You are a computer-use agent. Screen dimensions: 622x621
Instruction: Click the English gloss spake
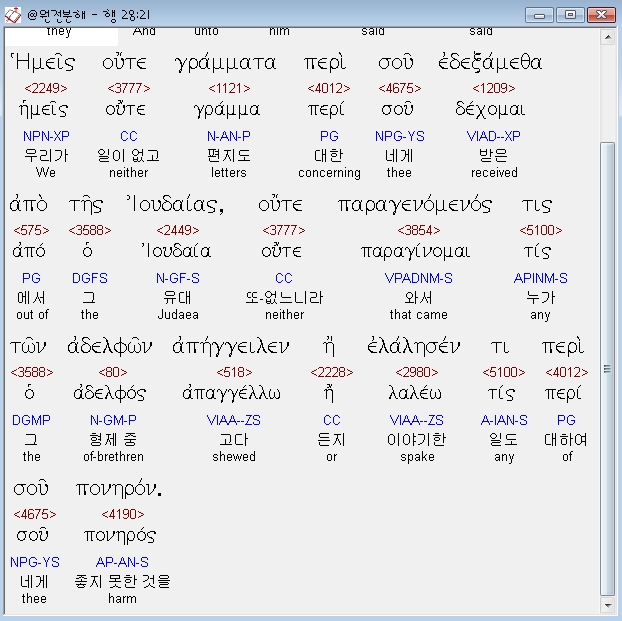[x=417, y=457]
